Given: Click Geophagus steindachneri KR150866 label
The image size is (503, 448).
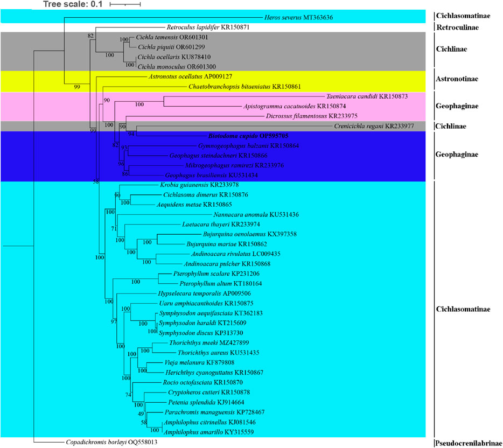Looking at the screenshot, I should pyautogui.click(x=218, y=156).
